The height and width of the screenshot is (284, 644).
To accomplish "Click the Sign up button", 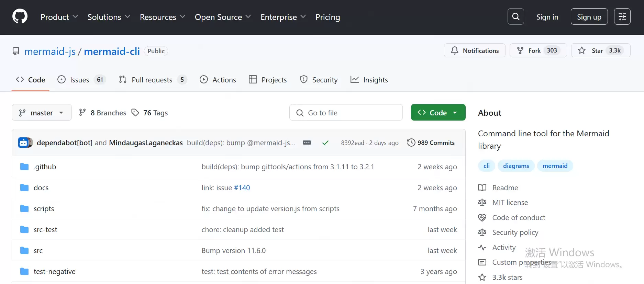I will (589, 17).
